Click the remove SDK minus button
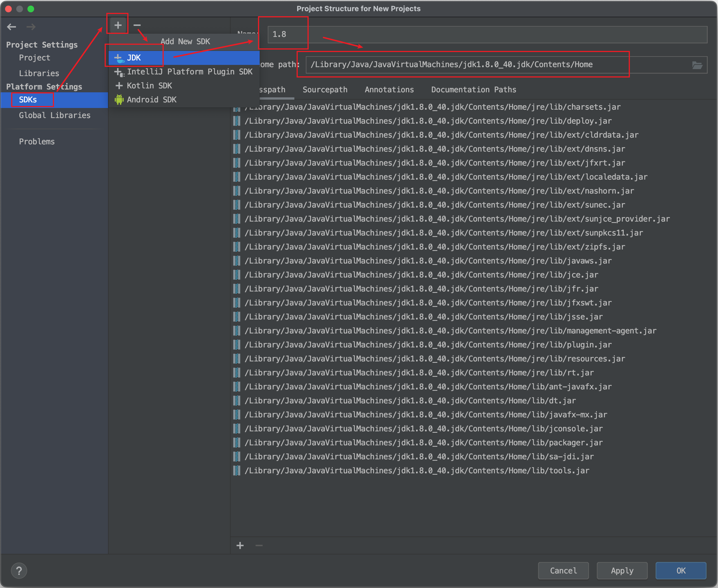The image size is (718, 588). pos(137,25)
